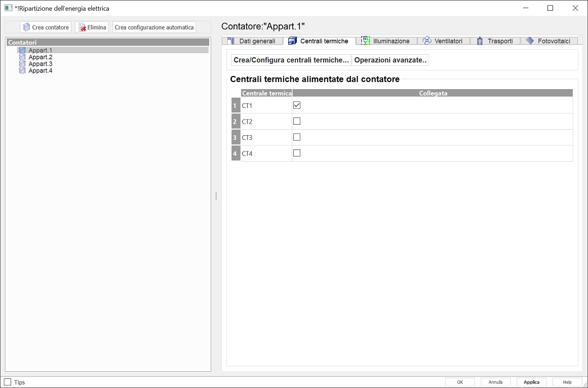Select the Appart.3 counter icon

click(22, 64)
